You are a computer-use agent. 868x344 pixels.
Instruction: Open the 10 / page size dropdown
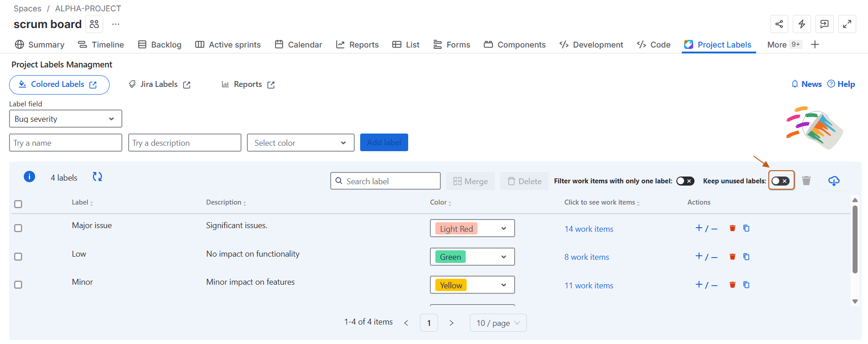(x=498, y=323)
